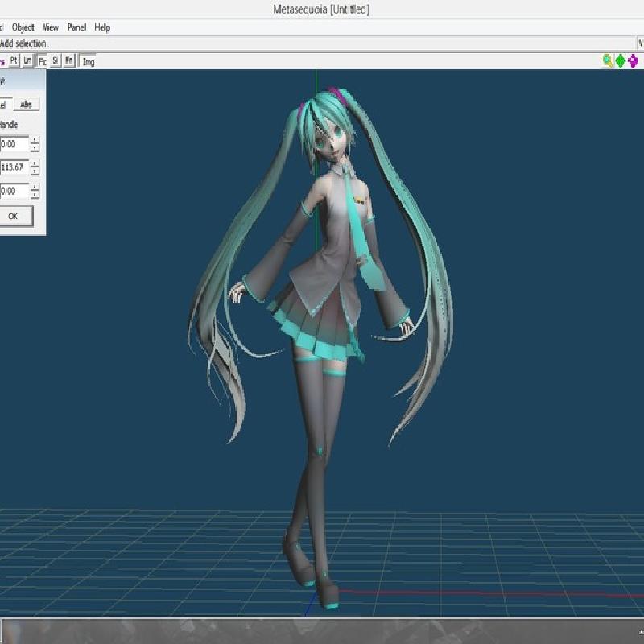The image size is (644, 644).
Task: Toggle the Img image display button
Action: point(89,62)
